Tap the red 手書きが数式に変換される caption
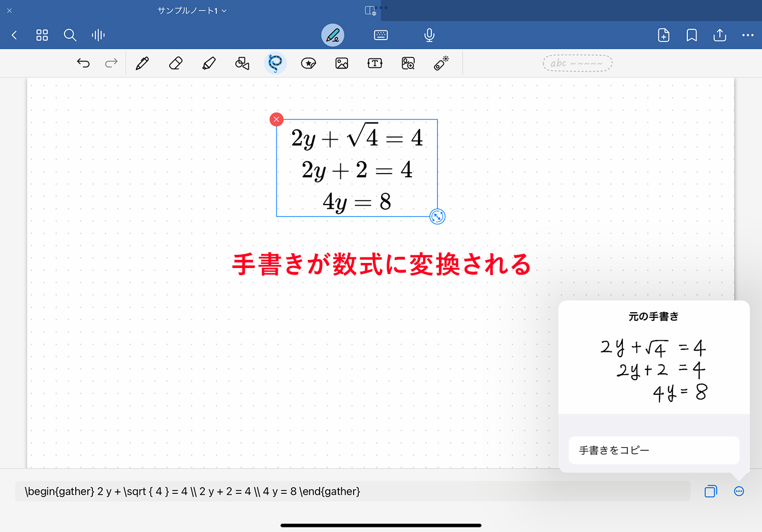762x532 pixels. (382, 264)
